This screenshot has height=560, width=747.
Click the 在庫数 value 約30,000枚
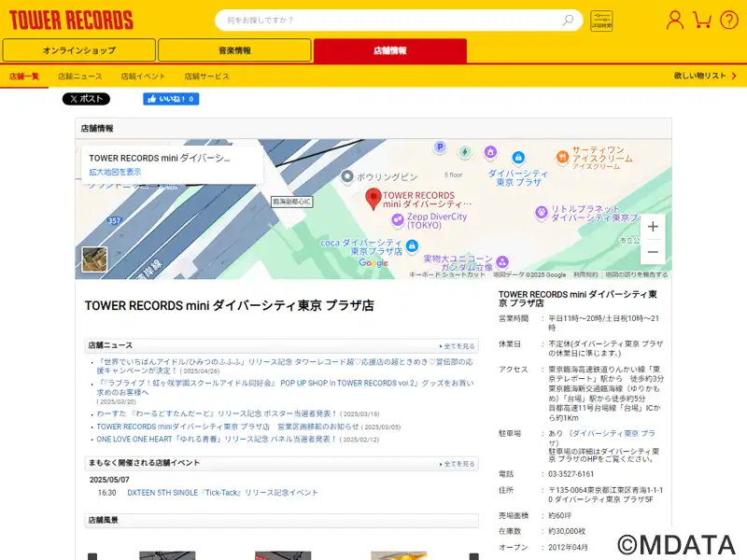pyautogui.click(x=567, y=531)
